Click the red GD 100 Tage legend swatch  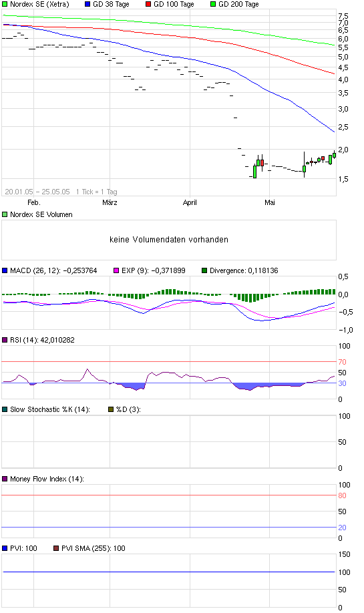pos(148,4)
